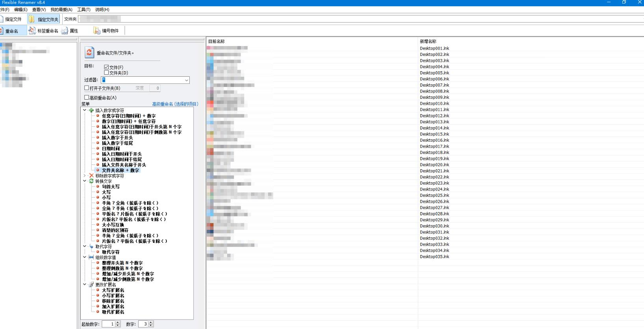This screenshot has height=329, width=644.
Task: Select 取代扩展名 tree item
Action: tap(113, 312)
